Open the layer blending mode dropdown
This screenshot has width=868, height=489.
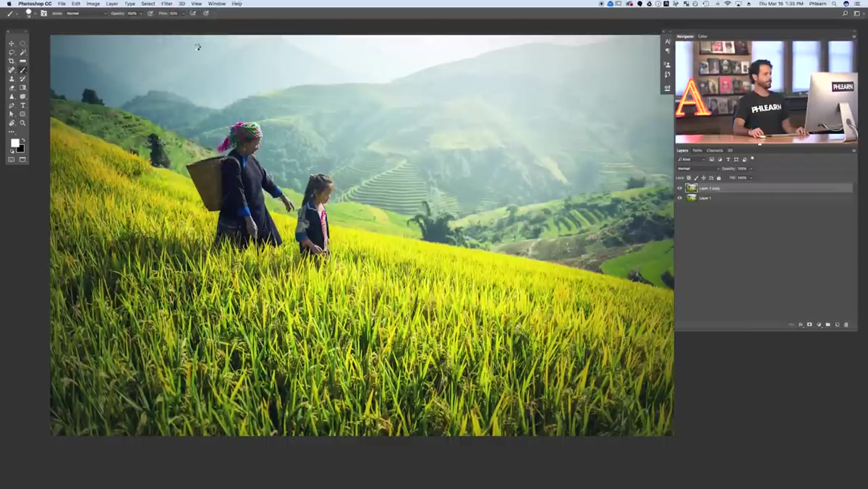699,169
